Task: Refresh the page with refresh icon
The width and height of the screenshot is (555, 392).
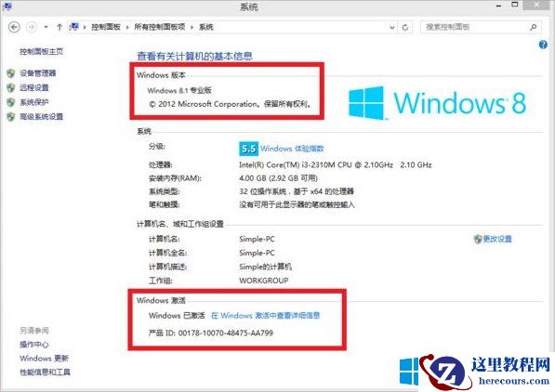Action: pyautogui.click(x=405, y=27)
